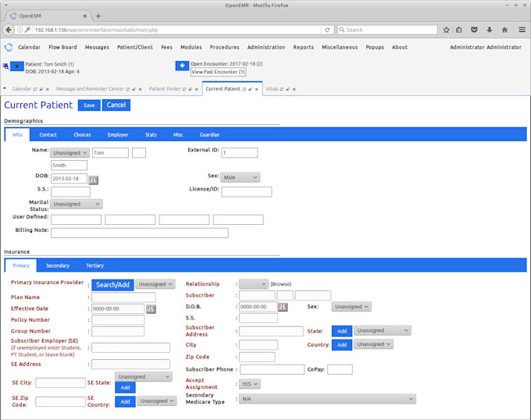531x420 pixels.
Task: Open the Procedures menu
Action: click(x=224, y=47)
